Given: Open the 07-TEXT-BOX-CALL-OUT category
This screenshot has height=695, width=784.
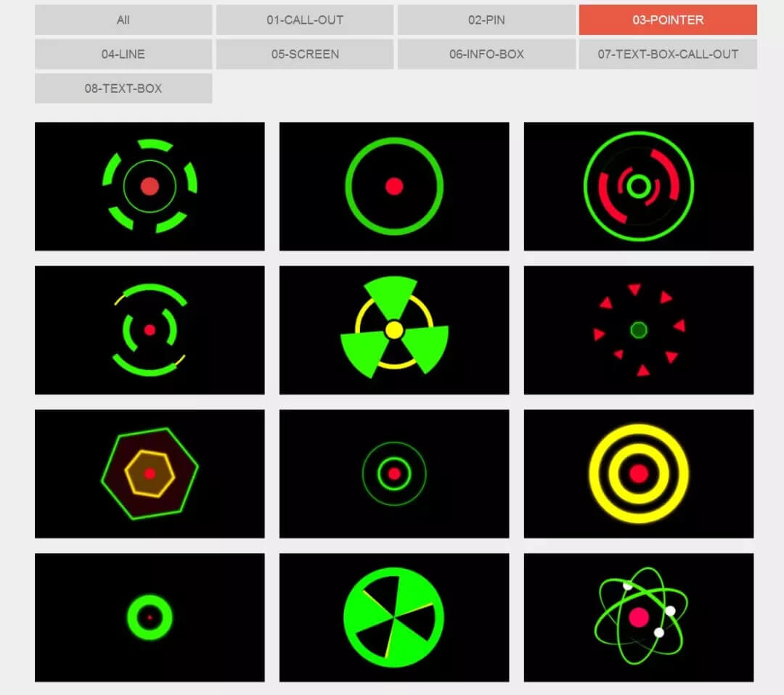Looking at the screenshot, I should pyautogui.click(x=668, y=54).
